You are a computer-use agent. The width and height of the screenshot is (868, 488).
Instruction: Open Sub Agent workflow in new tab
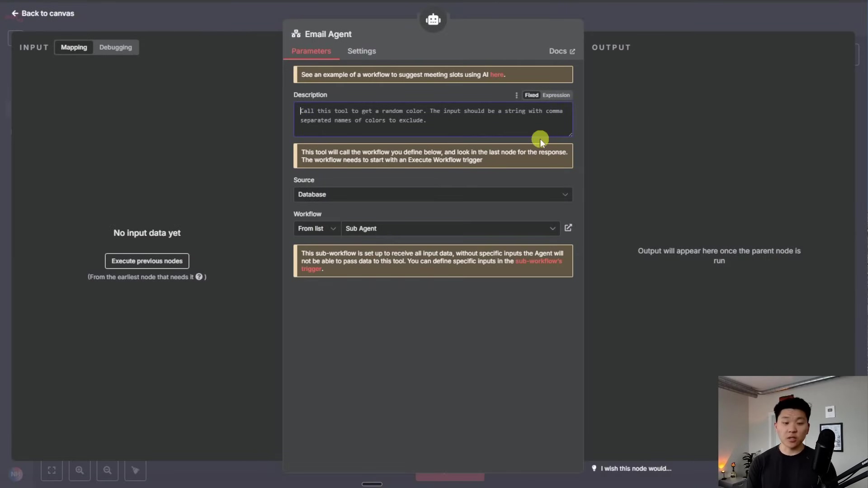pos(568,228)
